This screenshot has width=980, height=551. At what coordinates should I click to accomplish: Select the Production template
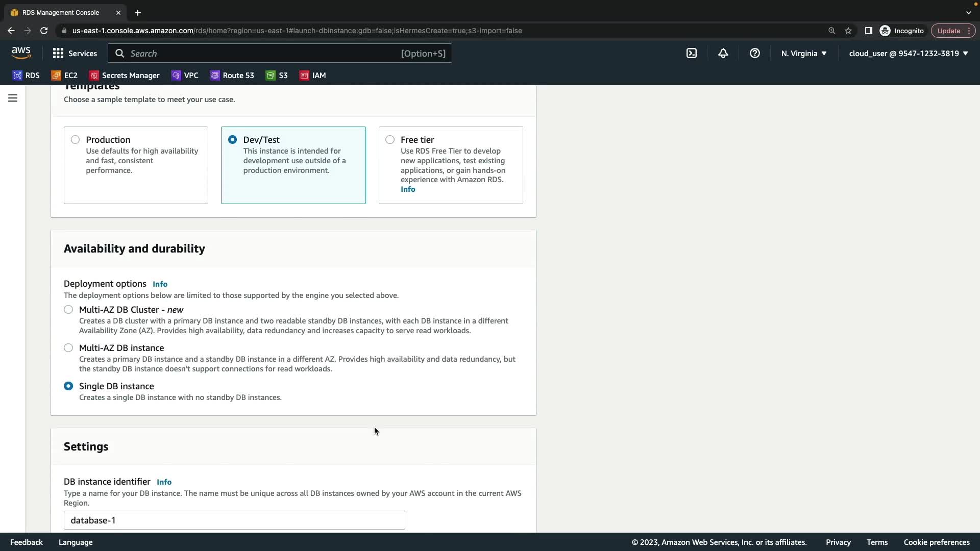coord(76,140)
